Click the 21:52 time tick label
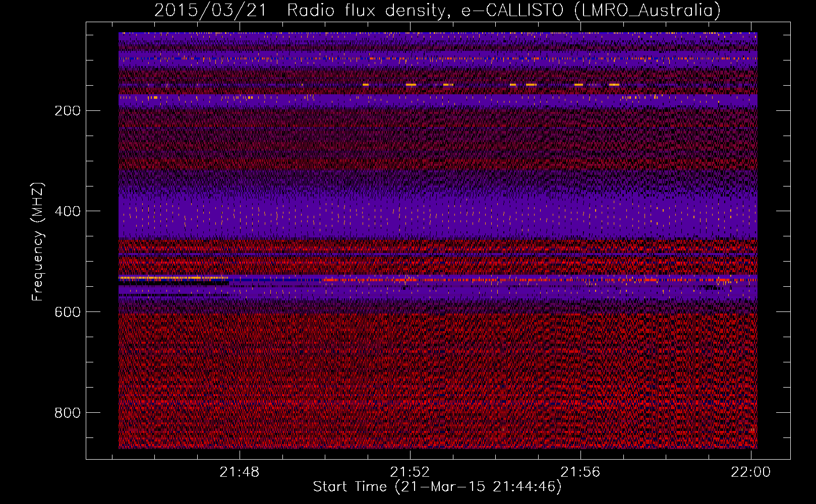 (x=410, y=472)
